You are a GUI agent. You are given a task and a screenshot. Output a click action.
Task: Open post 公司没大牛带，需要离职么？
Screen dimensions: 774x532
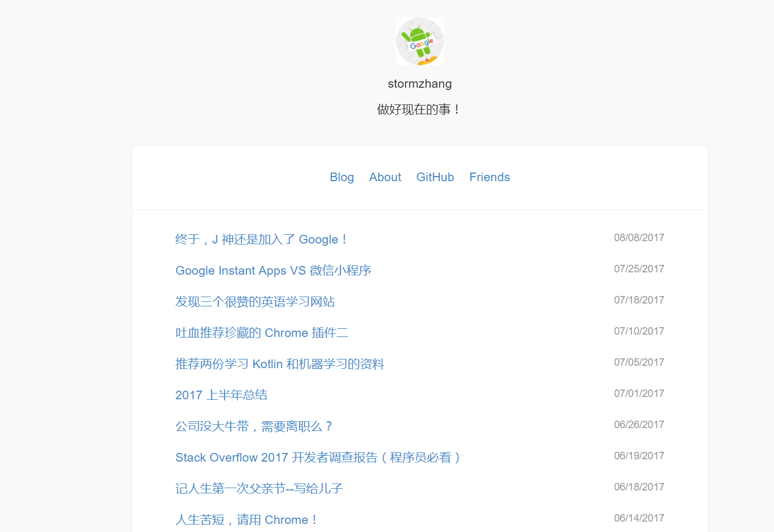(255, 426)
